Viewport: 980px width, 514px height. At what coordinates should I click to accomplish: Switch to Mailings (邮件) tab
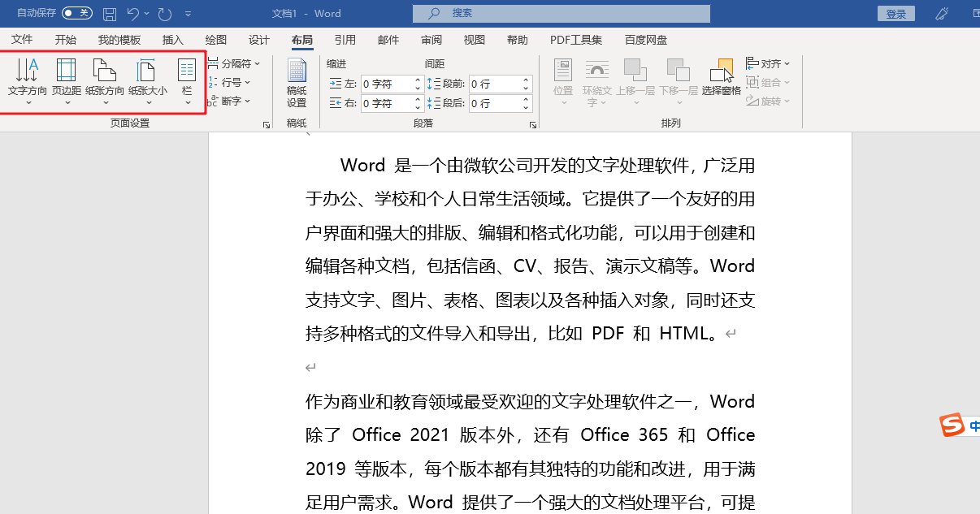coord(388,40)
